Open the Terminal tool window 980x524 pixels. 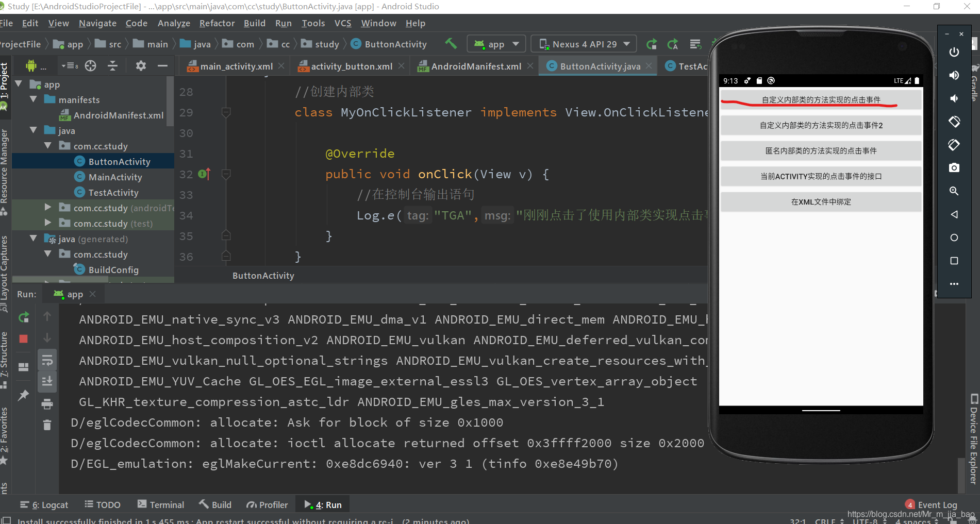[x=161, y=505]
